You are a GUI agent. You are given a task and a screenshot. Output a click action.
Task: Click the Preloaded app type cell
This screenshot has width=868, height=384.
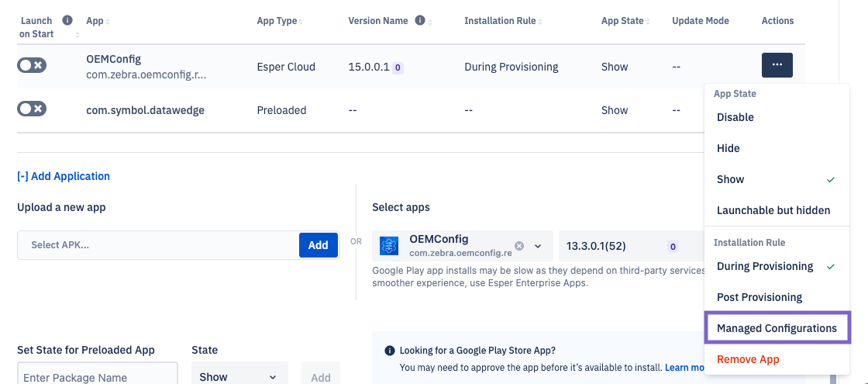pyautogui.click(x=282, y=110)
